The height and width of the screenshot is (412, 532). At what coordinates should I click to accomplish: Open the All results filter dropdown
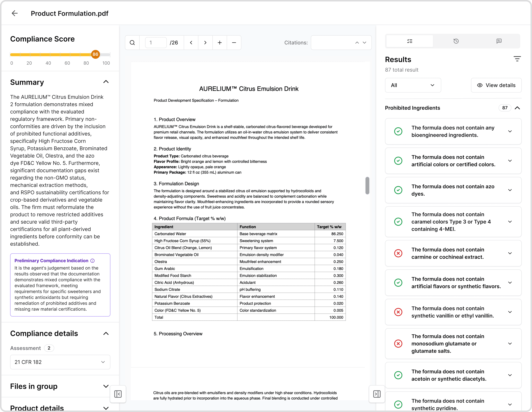413,85
